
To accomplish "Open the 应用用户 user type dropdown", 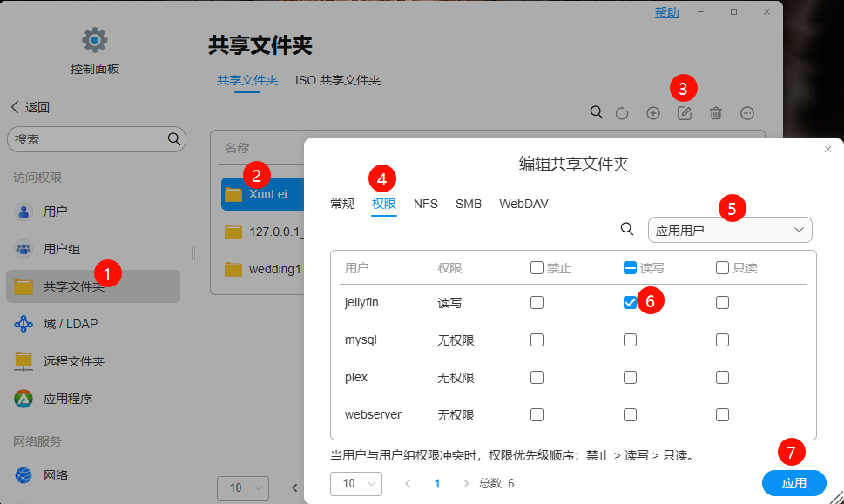I will click(x=730, y=230).
